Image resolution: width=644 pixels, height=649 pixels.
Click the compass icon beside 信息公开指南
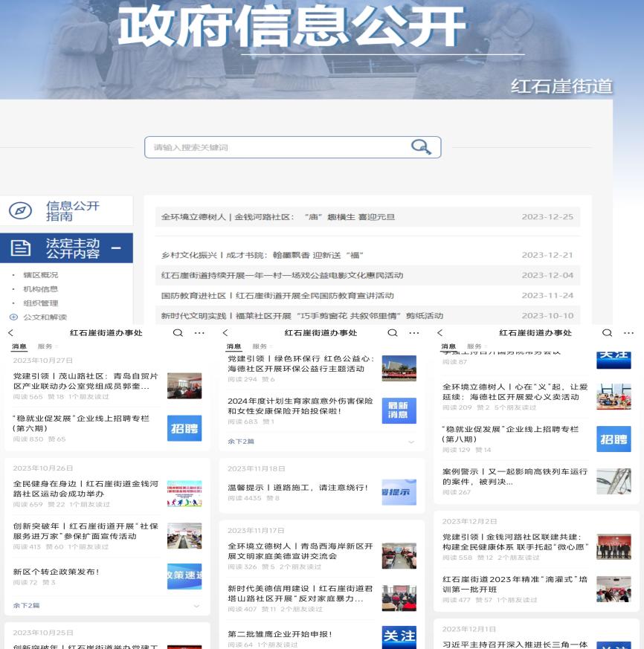click(x=20, y=211)
